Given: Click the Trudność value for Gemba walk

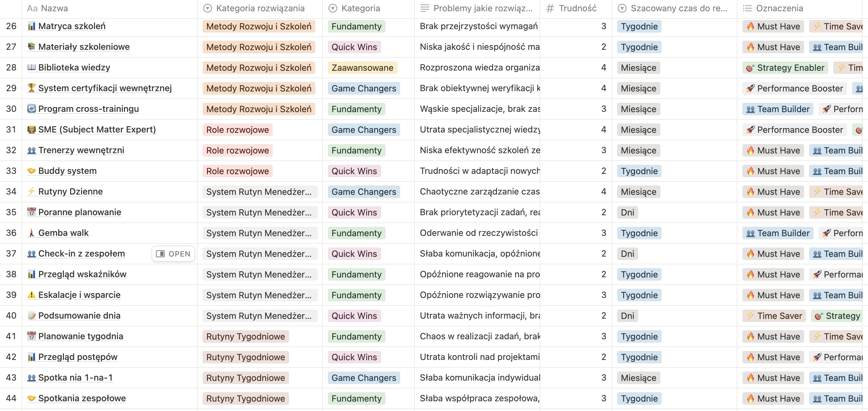Looking at the screenshot, I should [603, 233].
